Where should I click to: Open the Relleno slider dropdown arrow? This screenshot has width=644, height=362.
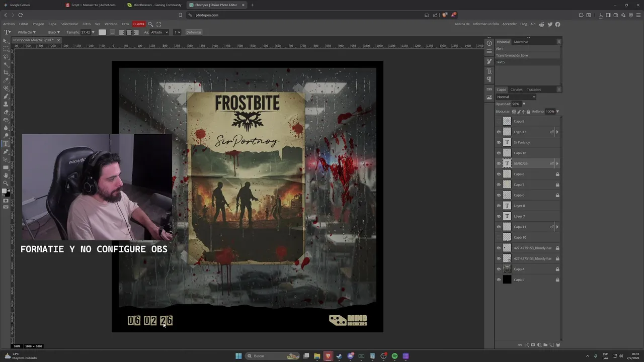557,112
